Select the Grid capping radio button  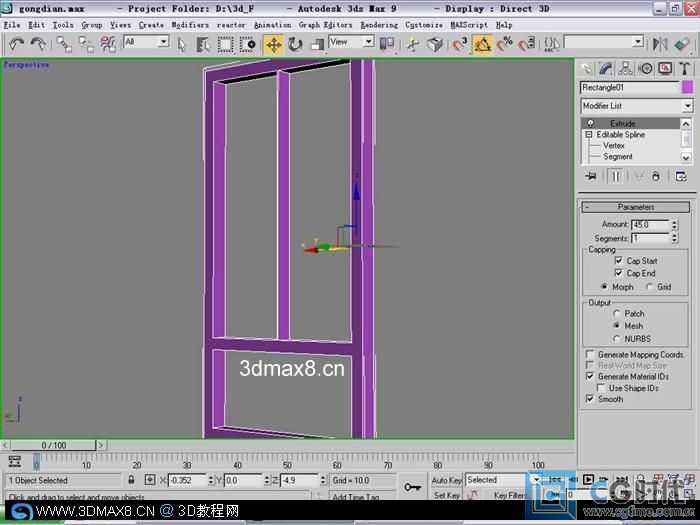click(x=650, y=287)
